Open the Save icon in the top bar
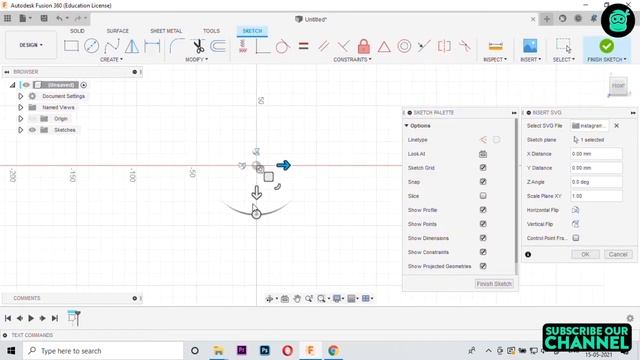Screen dimensions: 640x360 [44, 18]
